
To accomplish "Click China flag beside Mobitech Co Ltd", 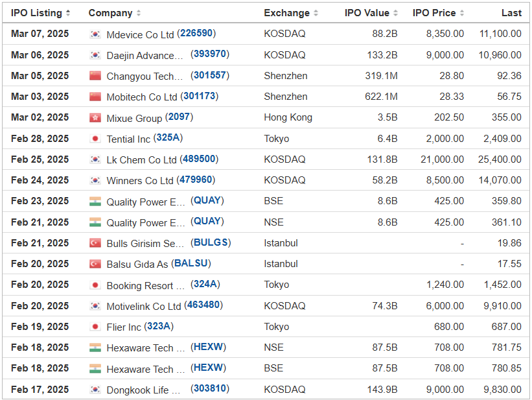I will (x=95, y=97).
